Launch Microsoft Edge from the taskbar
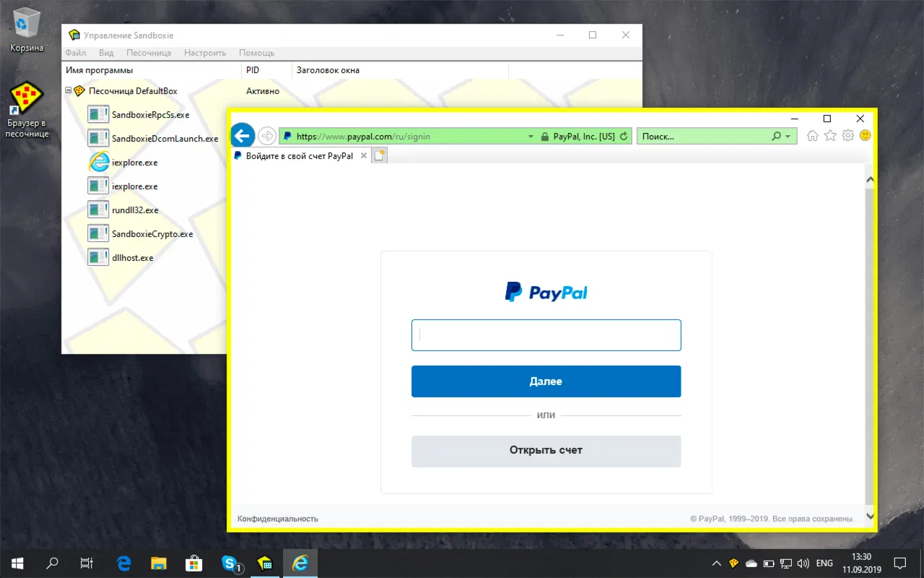This screenshot has width=924, height=578. pyautogui.click(x=123, y=564)
